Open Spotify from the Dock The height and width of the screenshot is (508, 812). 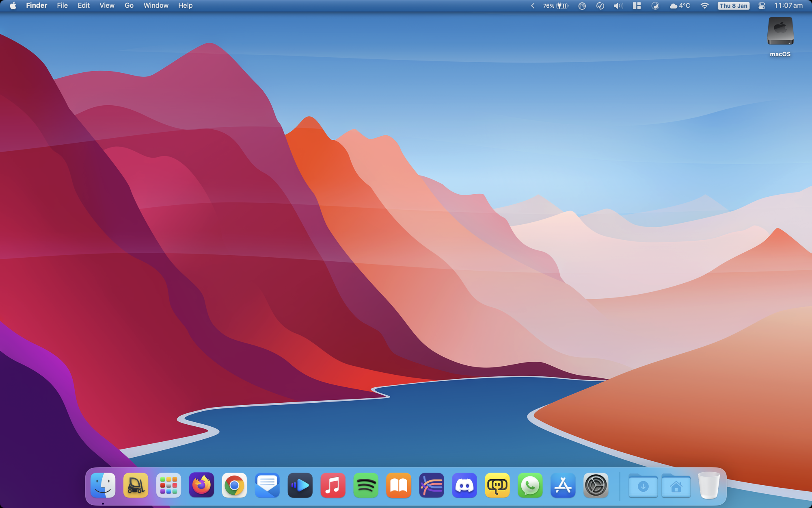point(366,485)
